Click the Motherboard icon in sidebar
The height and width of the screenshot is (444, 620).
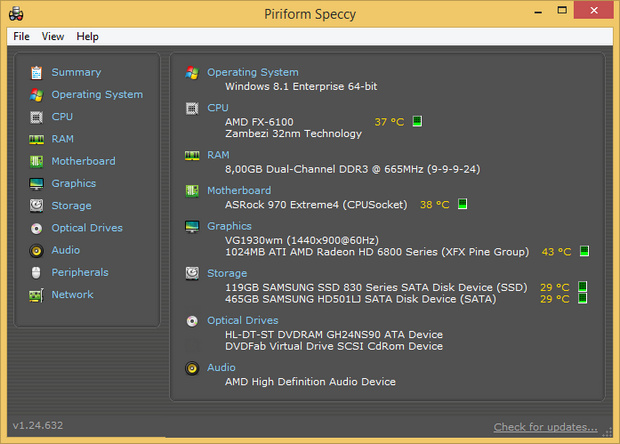tap(36, 161)
